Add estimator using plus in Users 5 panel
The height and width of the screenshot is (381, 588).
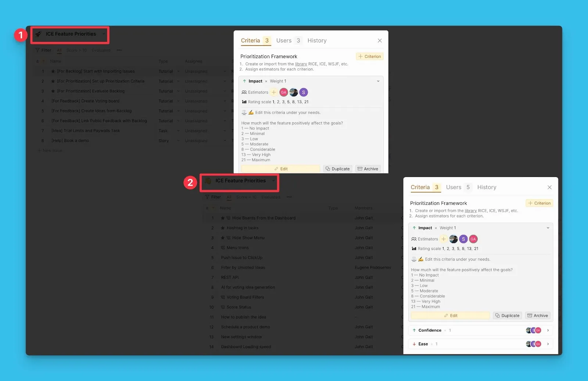coord(444,239)
